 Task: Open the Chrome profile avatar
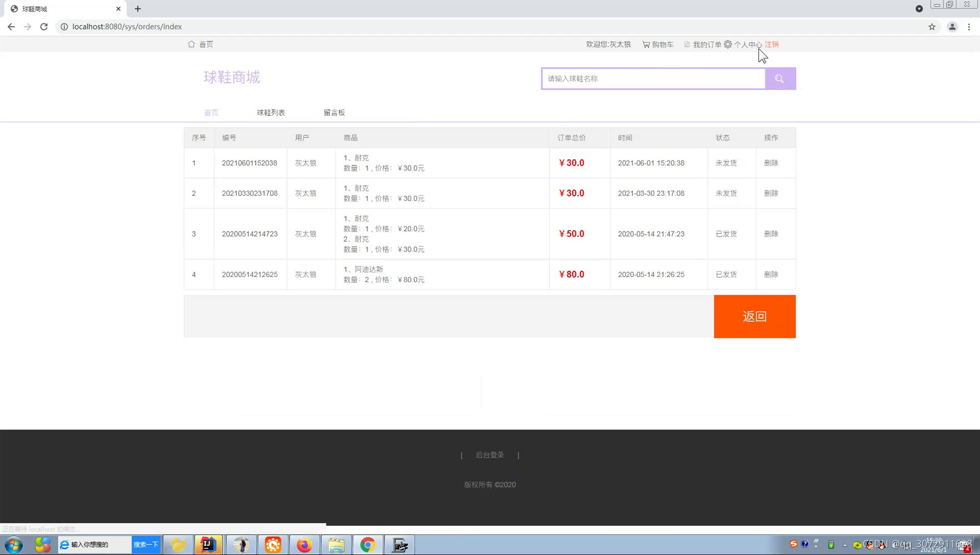[952, 27]
